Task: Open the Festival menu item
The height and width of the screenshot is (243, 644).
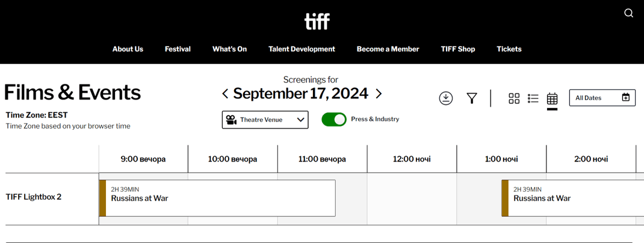Action: point(178,49)
